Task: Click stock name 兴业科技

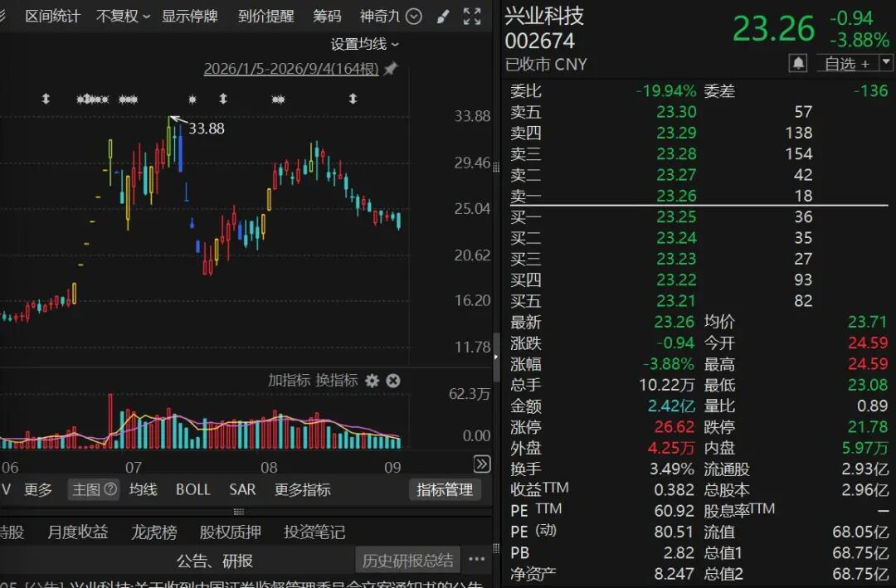Action: pos(544,16)
